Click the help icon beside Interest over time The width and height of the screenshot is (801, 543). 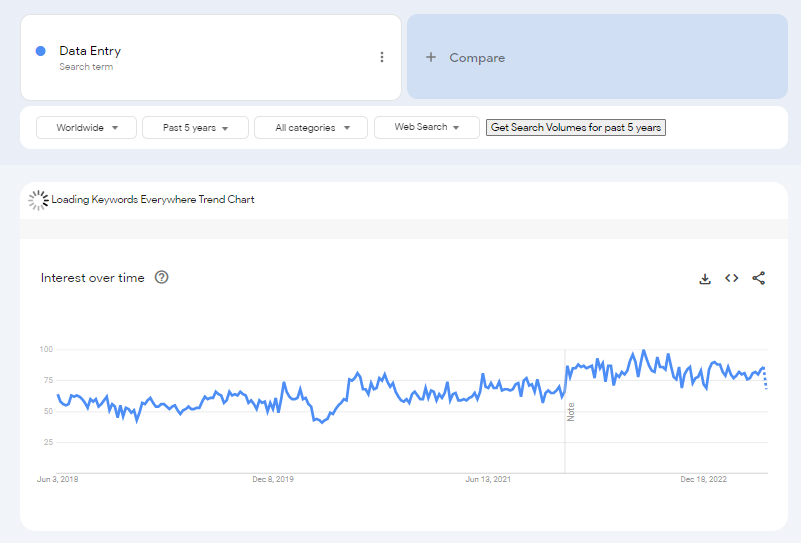point(162,278)
